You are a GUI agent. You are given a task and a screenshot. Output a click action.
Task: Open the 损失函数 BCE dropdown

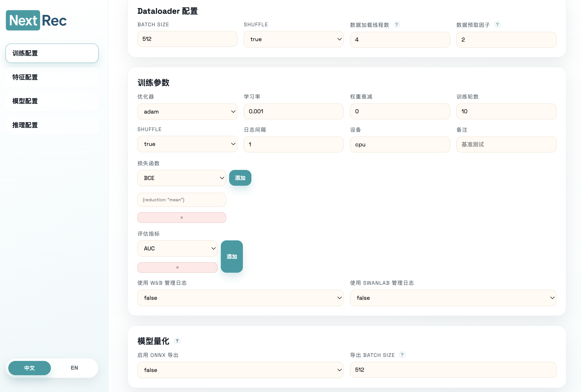tap(181, 178)
